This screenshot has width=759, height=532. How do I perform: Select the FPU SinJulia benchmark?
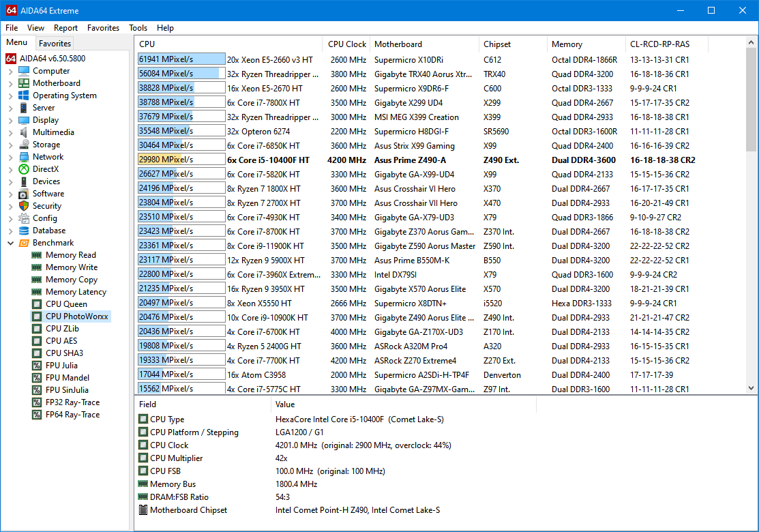point(67,389)
